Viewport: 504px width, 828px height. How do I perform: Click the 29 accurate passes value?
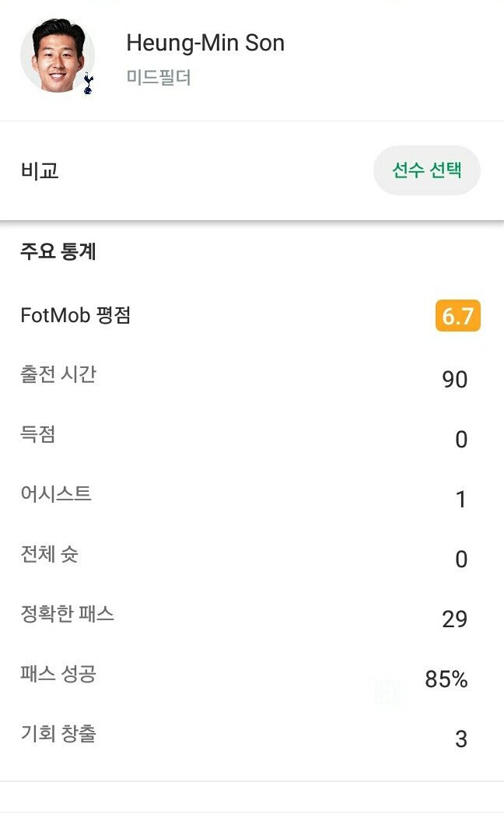click(x=454, y=619)
